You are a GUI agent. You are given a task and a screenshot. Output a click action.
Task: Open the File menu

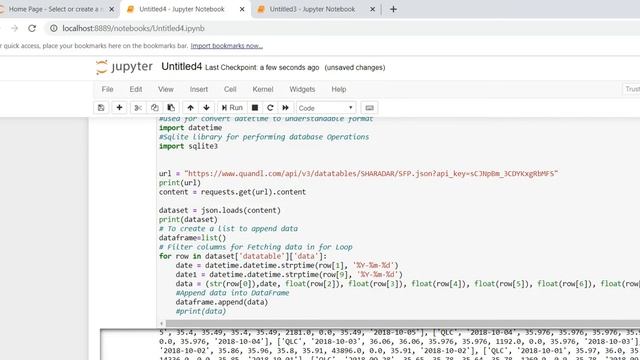click(107, 89)
